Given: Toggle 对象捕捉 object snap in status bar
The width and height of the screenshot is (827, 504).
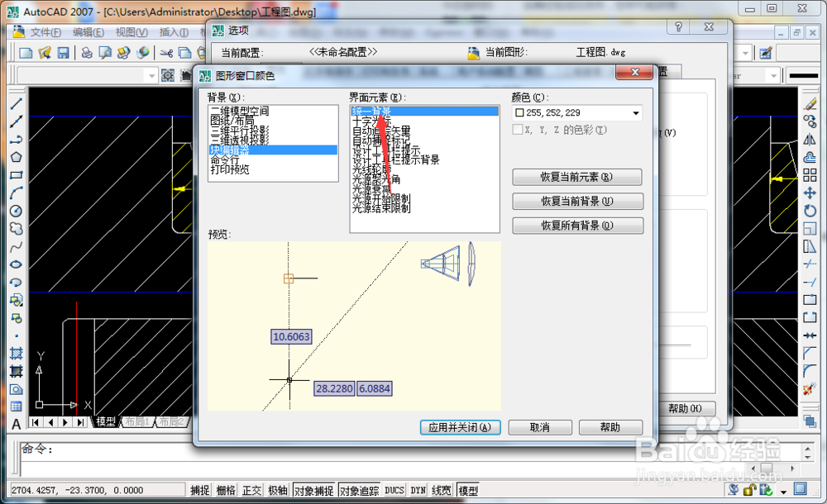Looking at the screenshot, I should coord(313,491).
